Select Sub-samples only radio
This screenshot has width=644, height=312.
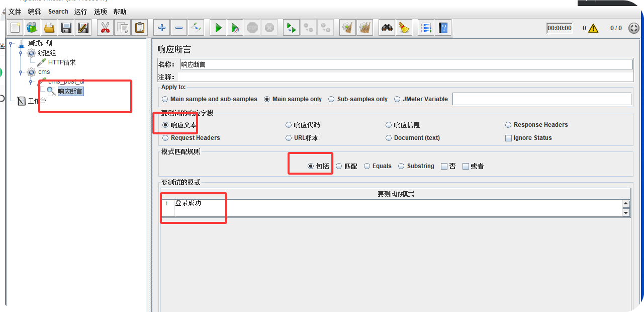click(x=332, y=99)
